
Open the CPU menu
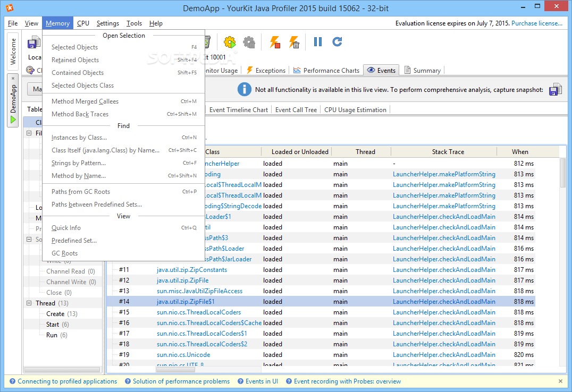click(83, 23)
